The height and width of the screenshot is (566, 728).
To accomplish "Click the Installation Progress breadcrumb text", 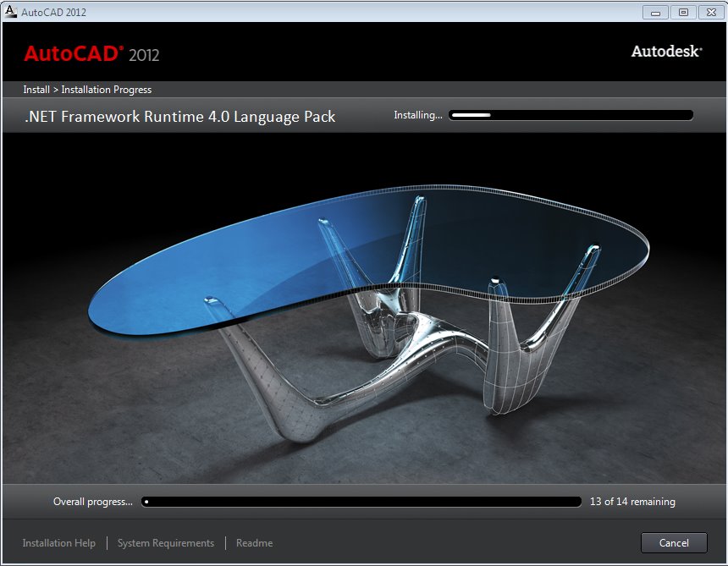I will pos(107,90).
